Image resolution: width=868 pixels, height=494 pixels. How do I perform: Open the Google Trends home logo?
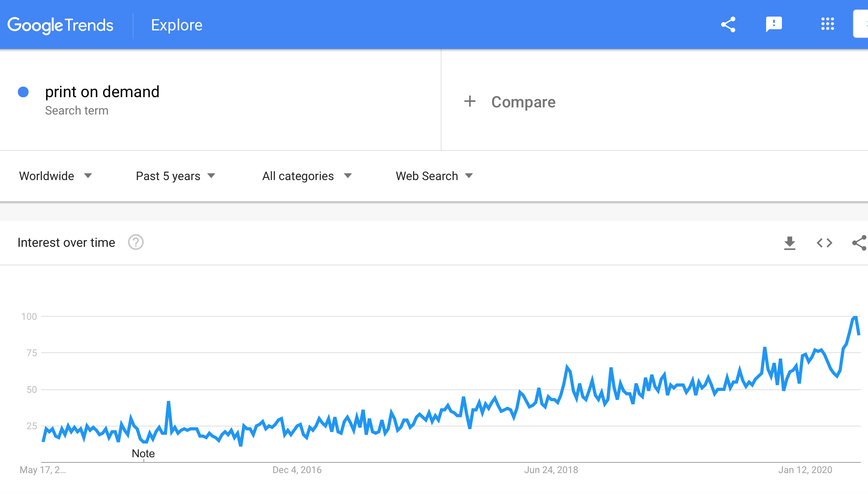click(60, 26)
